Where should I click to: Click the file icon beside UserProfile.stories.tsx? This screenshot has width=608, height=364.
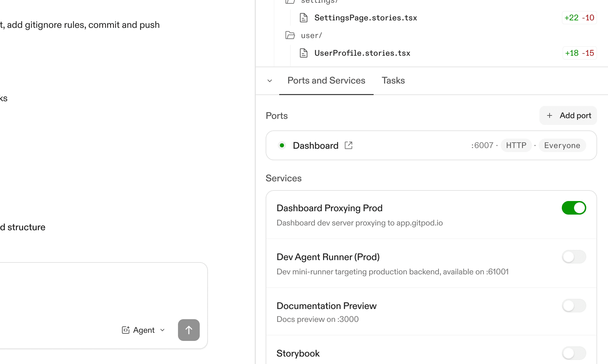click(x=304, y=53)
